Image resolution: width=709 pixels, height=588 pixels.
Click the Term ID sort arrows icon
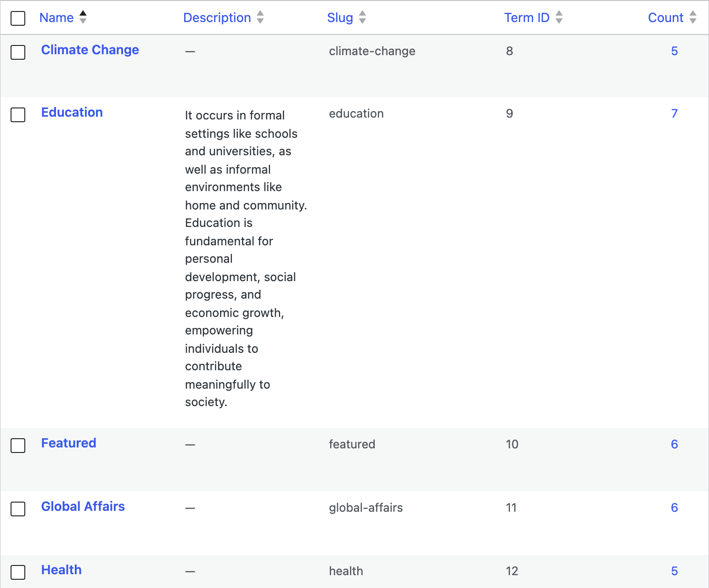click(559, 17)
